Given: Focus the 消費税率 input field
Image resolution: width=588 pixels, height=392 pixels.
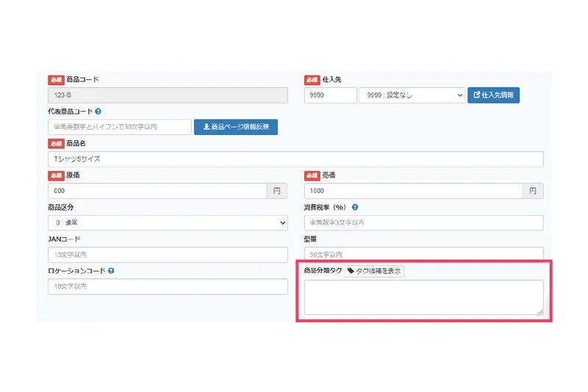Looking at the screenshot, I should 424,222.
